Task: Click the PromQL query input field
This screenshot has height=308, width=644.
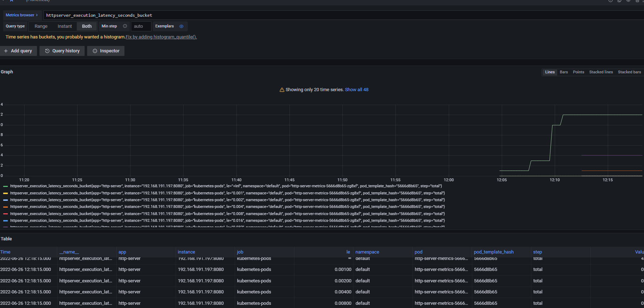Action: tap(343, 15)
